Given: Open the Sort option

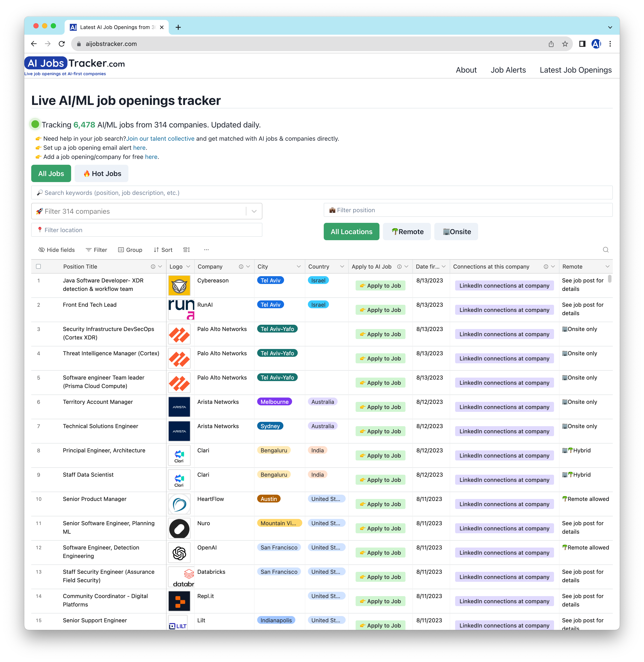Looking at the screenshot, I should 163,249.
